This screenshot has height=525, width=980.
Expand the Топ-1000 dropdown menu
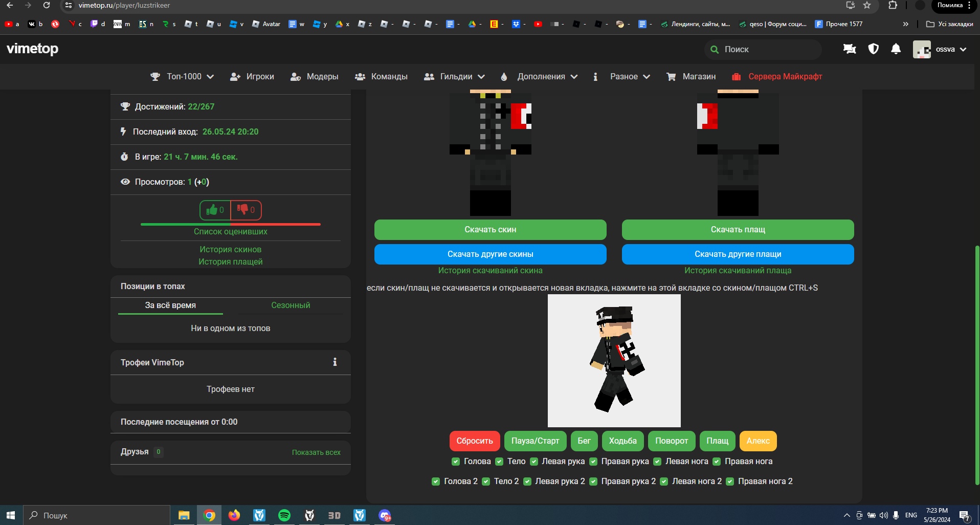182,77
